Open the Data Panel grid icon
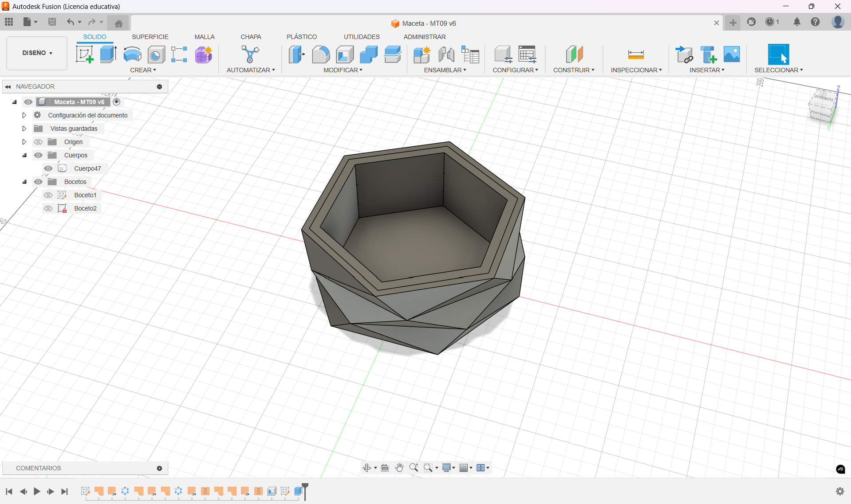851x504 pixels. (x=9, y=22)
